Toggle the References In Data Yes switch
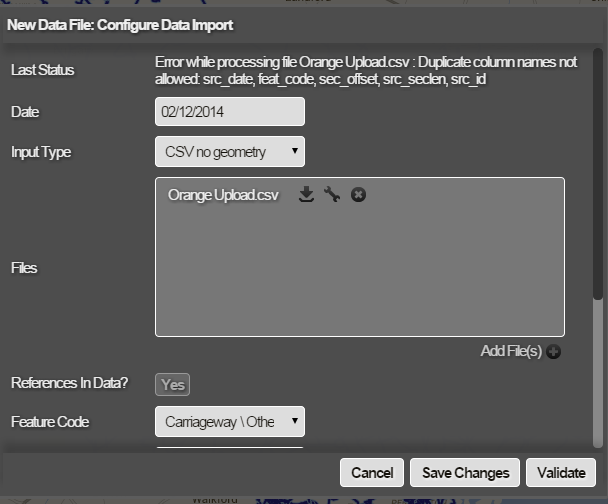Viewport: 608px width, 504px height. [172, 385]
